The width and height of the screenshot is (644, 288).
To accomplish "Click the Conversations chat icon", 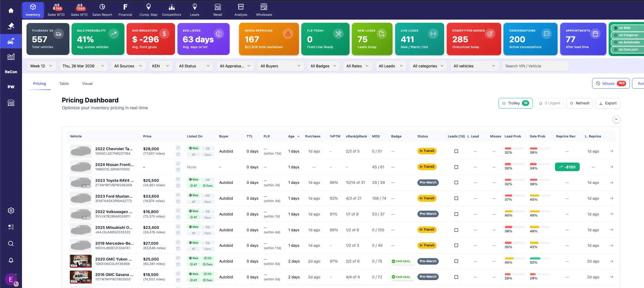I will click(547, 34).
